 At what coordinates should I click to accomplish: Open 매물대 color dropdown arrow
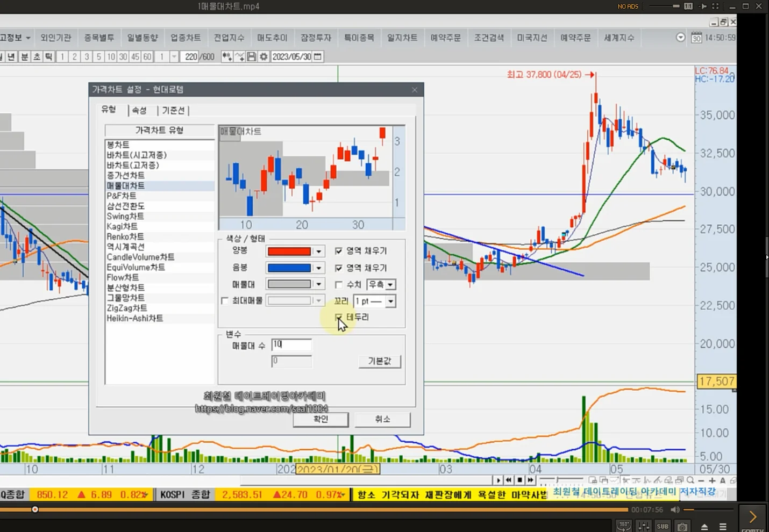319,284
